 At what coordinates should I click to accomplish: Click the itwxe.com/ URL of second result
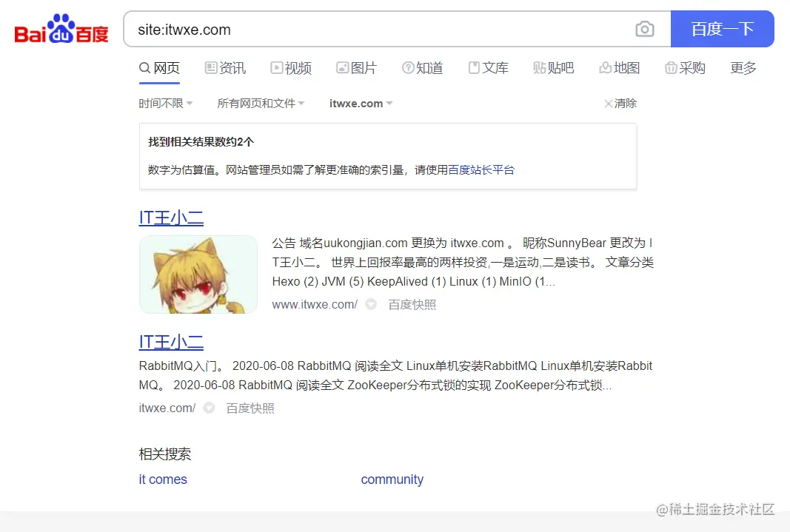click(x=167, y=408)
